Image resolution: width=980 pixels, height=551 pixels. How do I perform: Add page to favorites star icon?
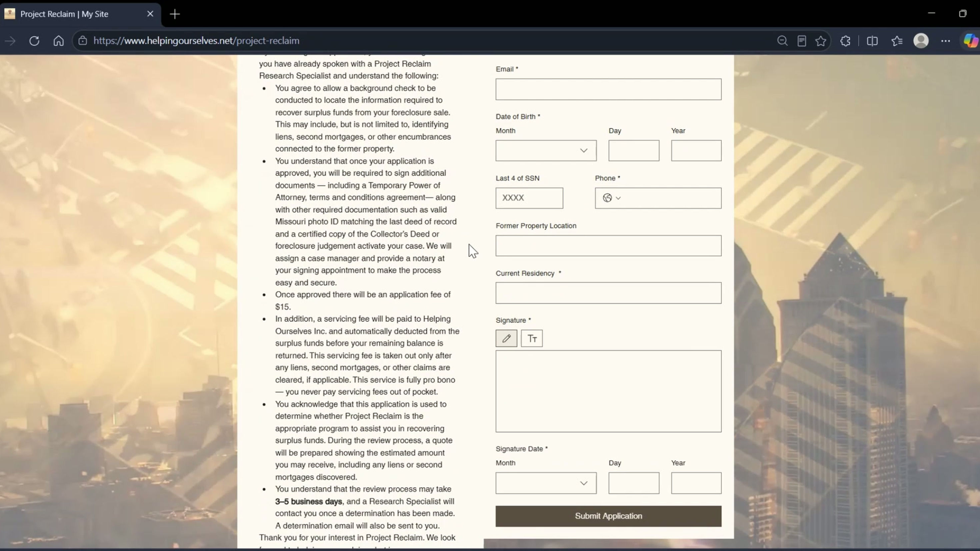(821, 41)
